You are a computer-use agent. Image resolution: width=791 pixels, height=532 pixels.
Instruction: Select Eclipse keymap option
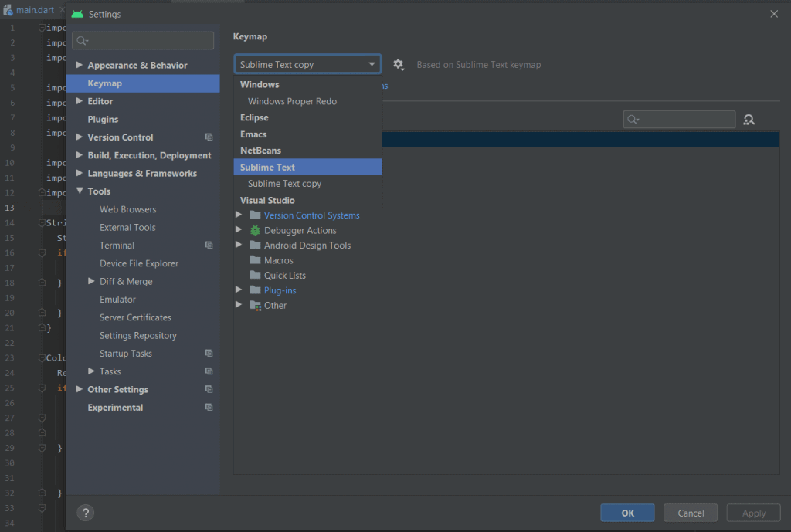(x=307, y=117)
